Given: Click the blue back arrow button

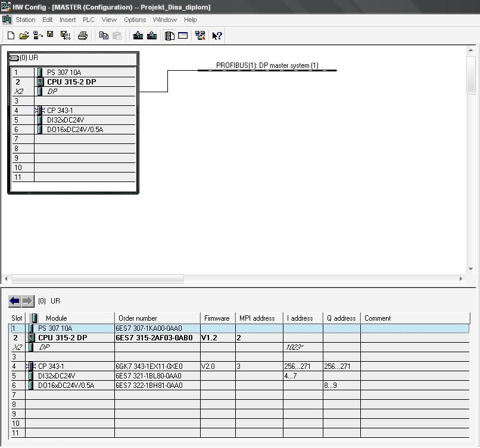Looking at the screenshot, I should click(15, 301).
